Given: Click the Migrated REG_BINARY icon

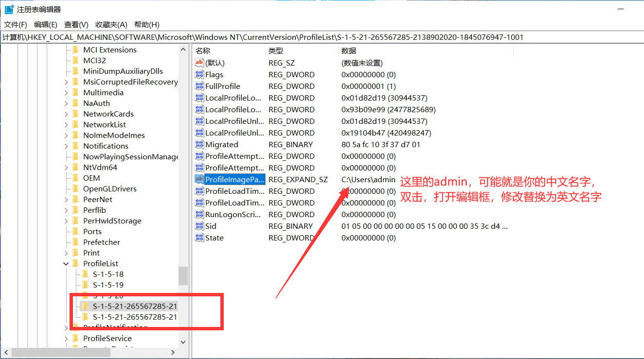Looking at the screenshot, I should [199, 144].
